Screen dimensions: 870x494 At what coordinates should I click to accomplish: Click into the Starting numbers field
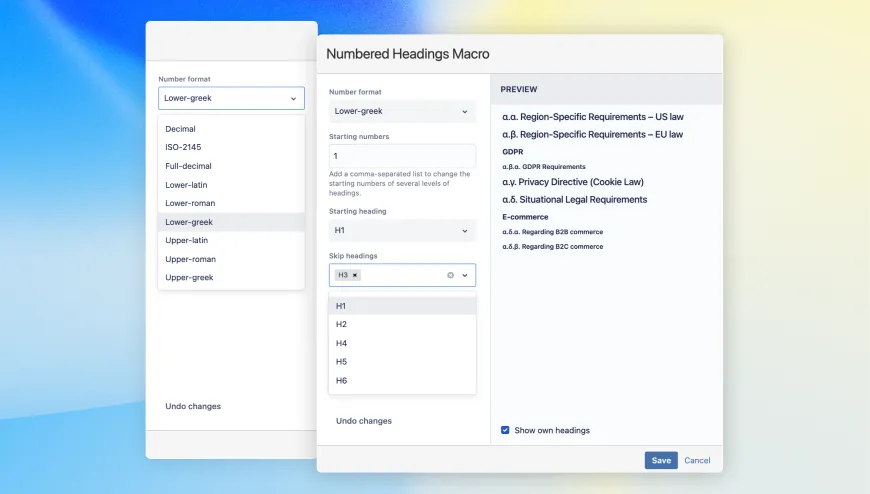pos(402,156)
